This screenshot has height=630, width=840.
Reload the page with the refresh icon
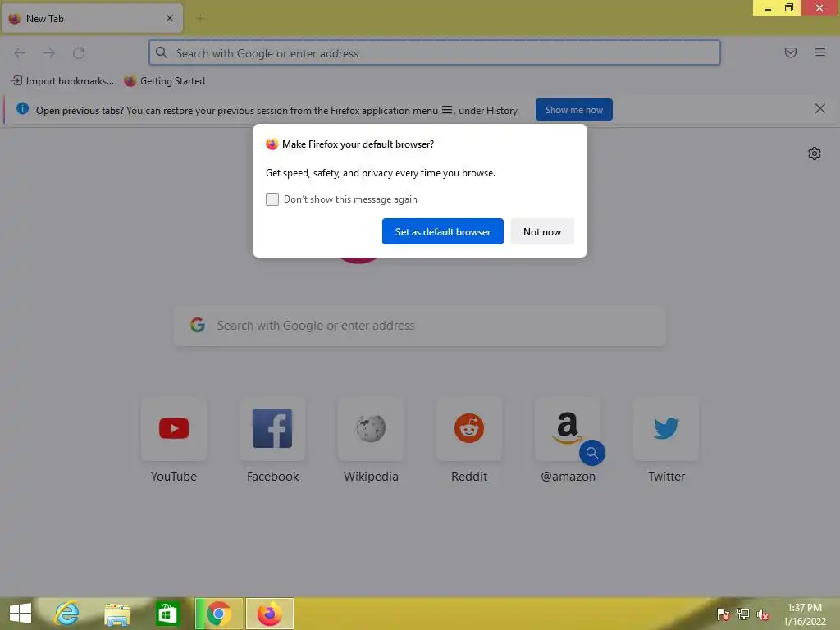(79, 53)
